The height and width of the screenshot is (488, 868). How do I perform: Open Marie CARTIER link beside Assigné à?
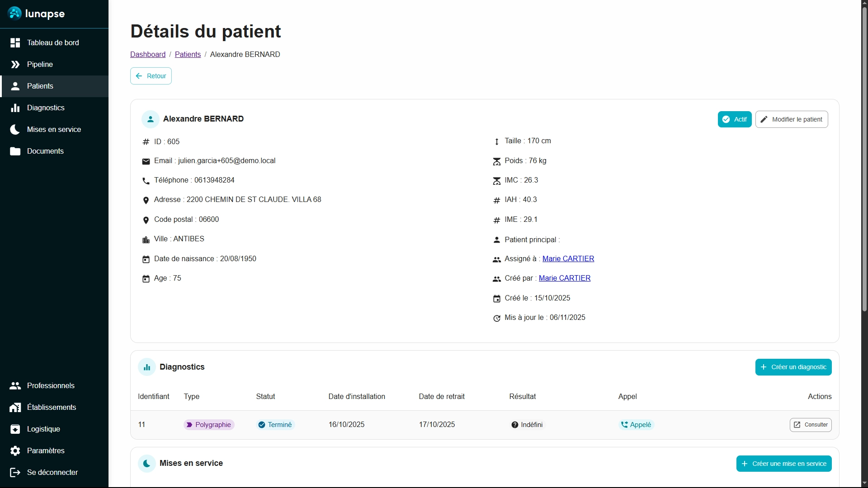tap(568, 259)
